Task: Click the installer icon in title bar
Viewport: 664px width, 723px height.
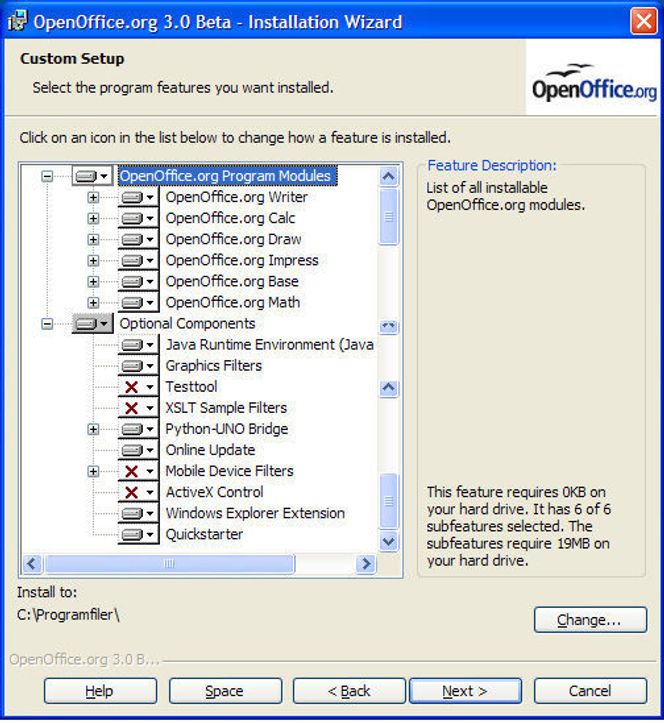Action: pos(18,21)
